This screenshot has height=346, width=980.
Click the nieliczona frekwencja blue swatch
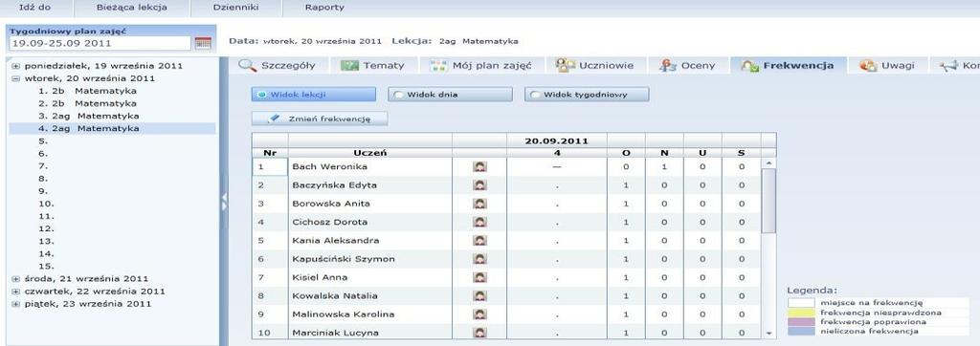point(801,331)
